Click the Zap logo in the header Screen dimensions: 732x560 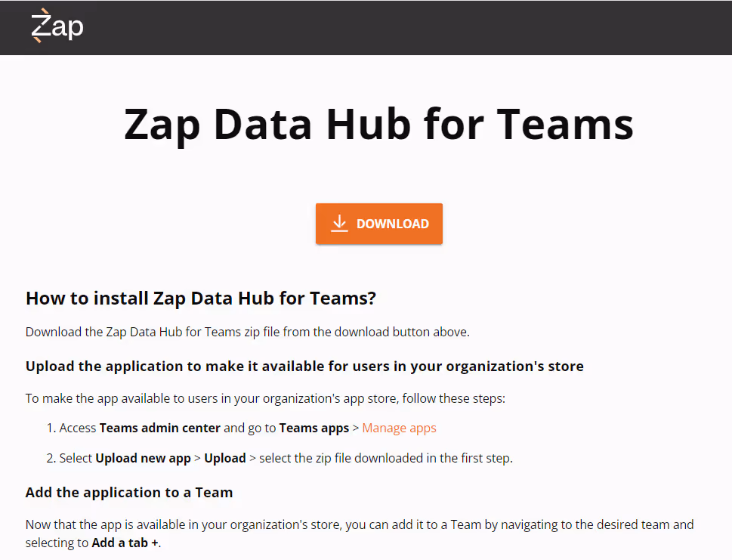click(x=57, y=26)
